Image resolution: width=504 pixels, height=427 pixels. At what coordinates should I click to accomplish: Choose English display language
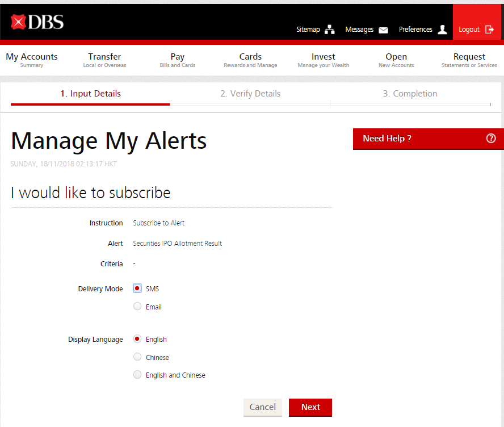click(137, 339)
